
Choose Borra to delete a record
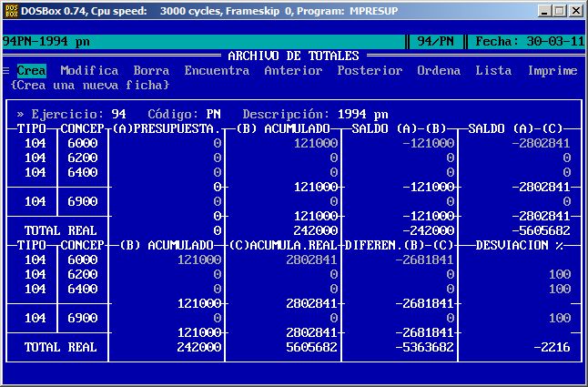151,70
